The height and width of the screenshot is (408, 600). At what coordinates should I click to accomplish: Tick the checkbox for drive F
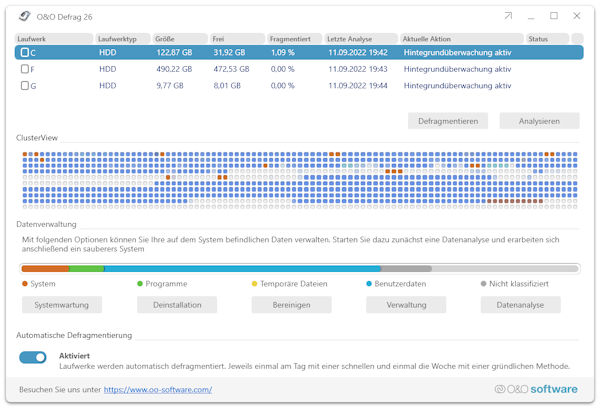(x=24, y=69)
